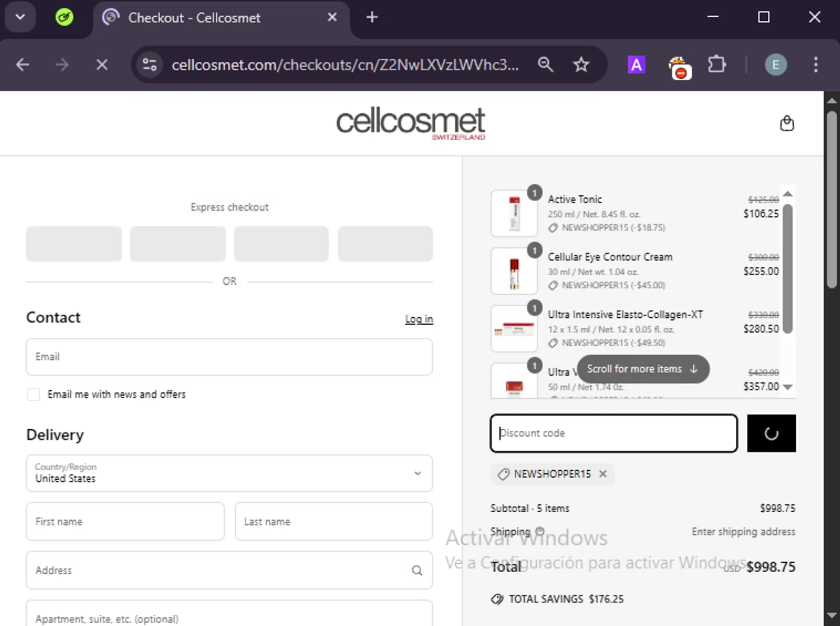Click the address search magnifier icon
The width and height of the screenshot is (840, 626).
417,571
